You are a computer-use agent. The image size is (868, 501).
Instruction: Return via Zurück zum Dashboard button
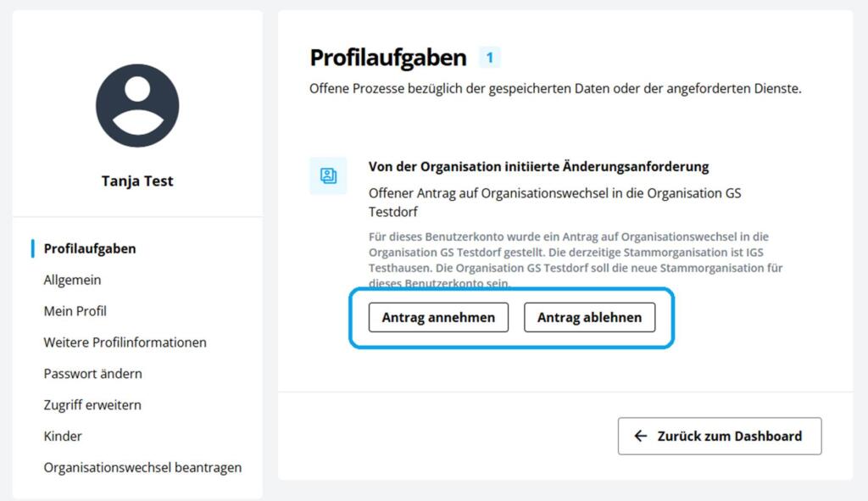[720, 437]
